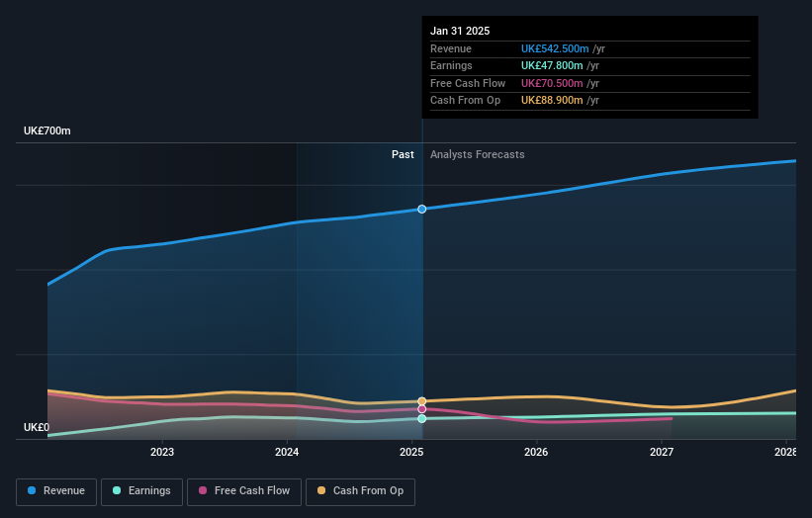Click the 2026 x-axis label
The image size is (812, 518).
coord(536,452)
